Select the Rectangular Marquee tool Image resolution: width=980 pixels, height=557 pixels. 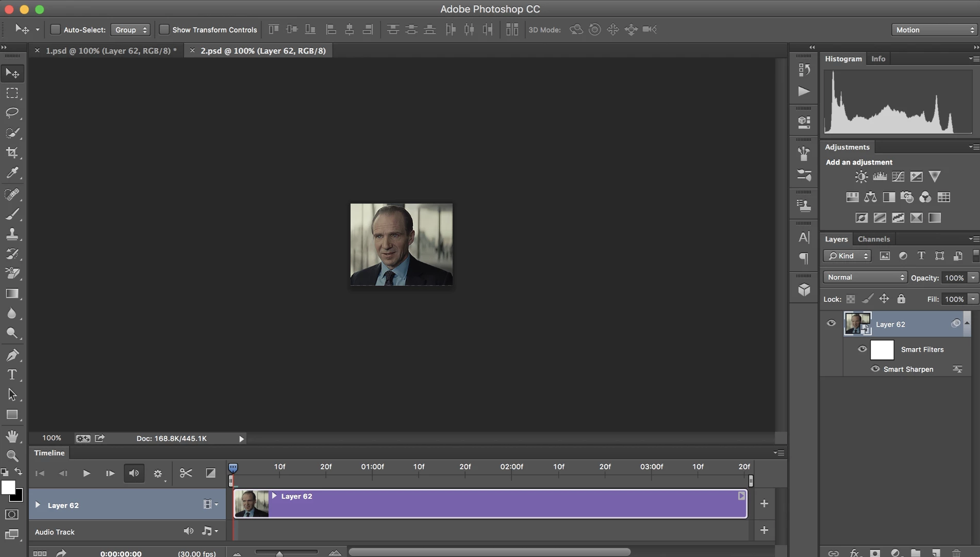(12, 93)
